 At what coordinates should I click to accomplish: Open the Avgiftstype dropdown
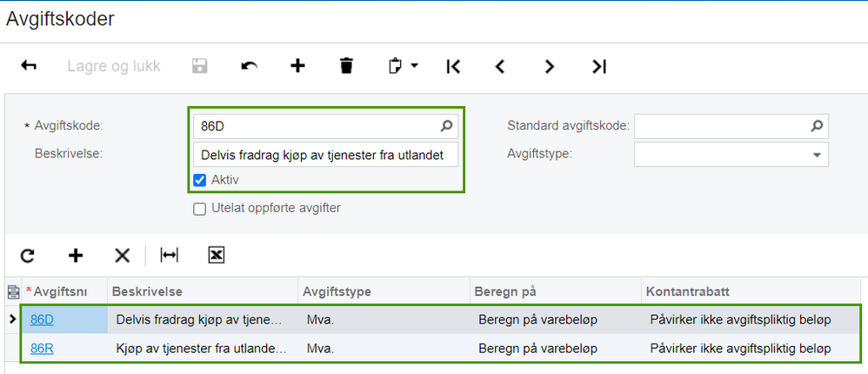(x=816, y=155)
